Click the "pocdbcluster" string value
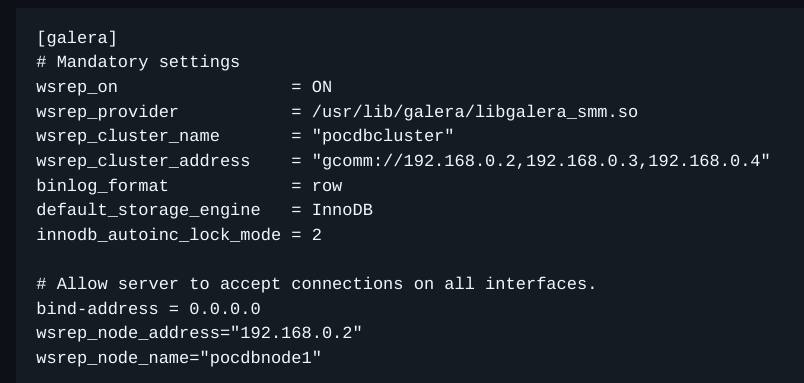The image size is (804, 383). [x=383, y=136]
